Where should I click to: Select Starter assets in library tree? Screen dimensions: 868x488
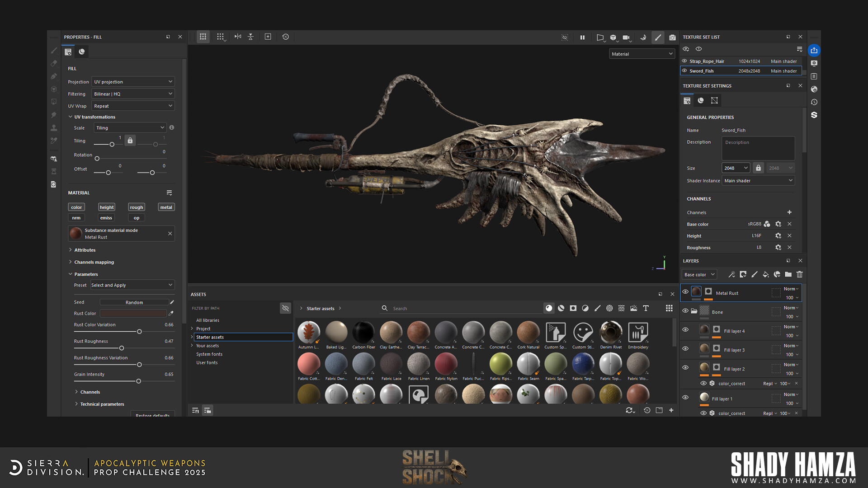click(210, 337)
